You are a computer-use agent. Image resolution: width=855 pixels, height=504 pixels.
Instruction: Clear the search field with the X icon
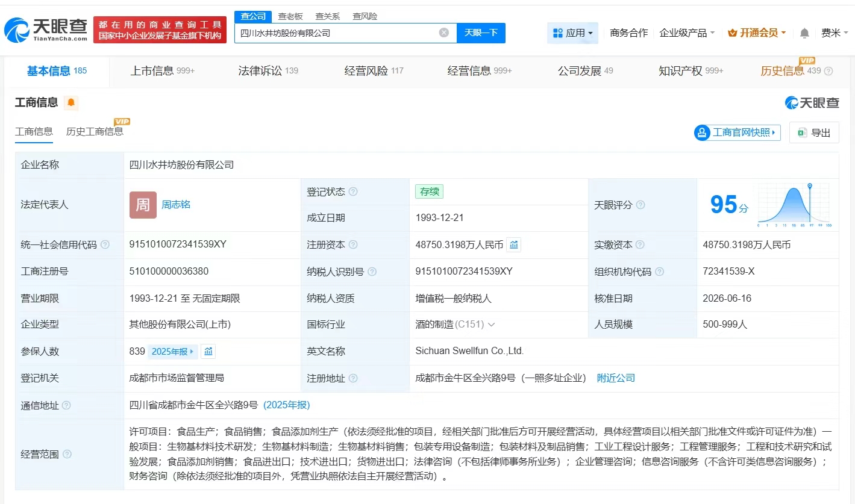pyautogui.click(x=444, y=33)
